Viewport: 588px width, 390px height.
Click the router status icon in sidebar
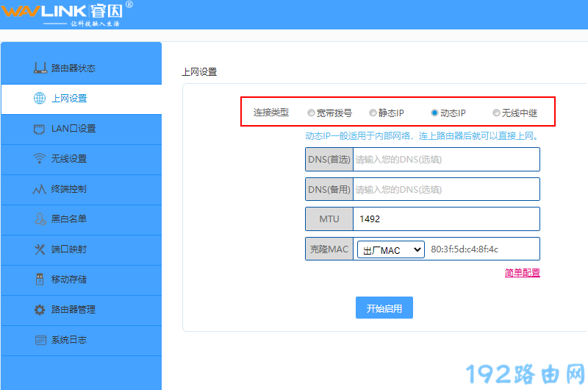click(40, 68)
